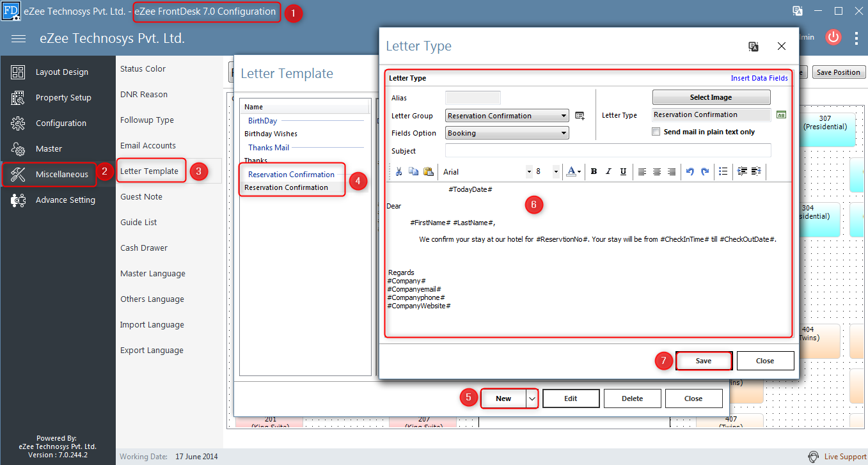This screenshot has height=465, width=868.
Task: Select DNR Reason in the submenu
Action: coord(144,94)
